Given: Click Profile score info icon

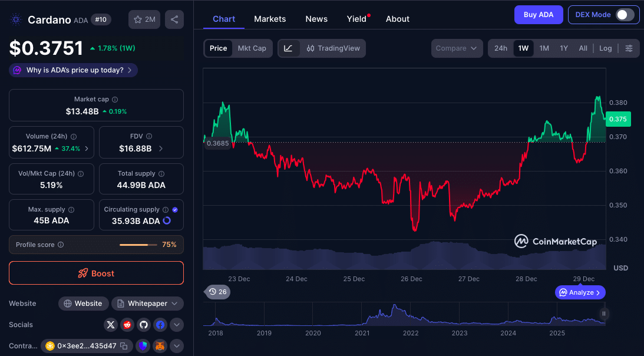Looking at the screenshot, I should tap(61, 245).
